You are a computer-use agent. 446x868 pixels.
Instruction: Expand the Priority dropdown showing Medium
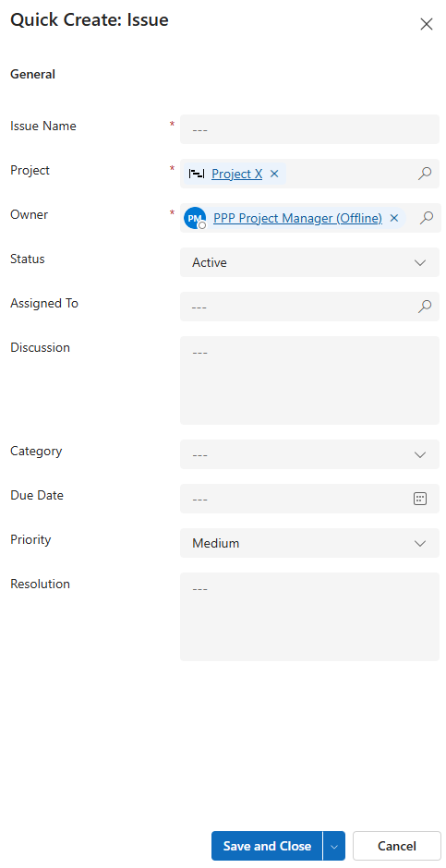click(309, 543)
